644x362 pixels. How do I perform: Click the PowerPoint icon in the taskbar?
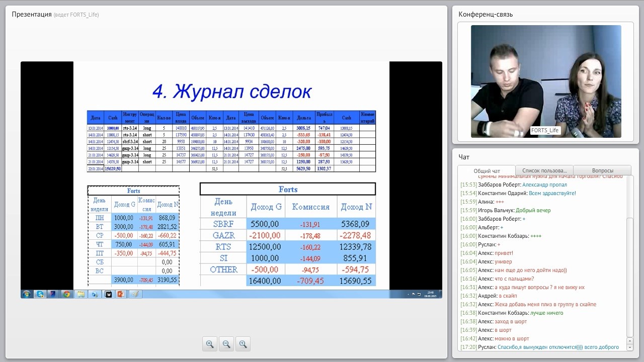tap(121, 294)
